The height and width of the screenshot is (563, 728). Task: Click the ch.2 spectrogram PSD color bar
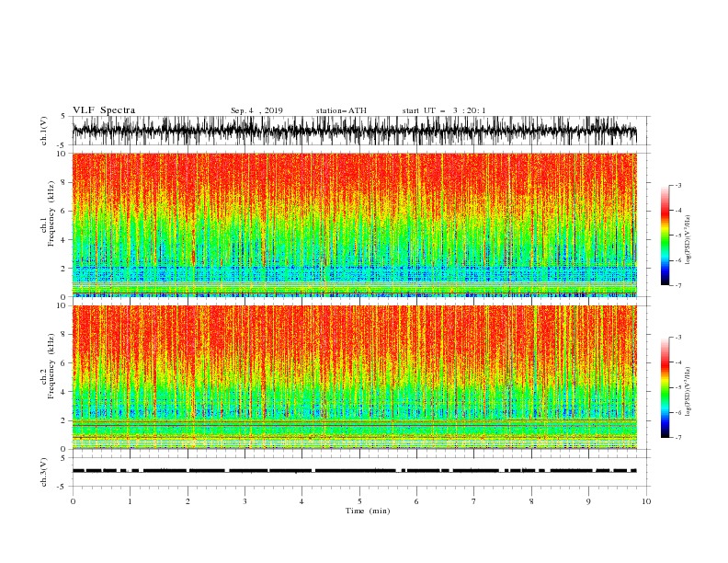665,387
